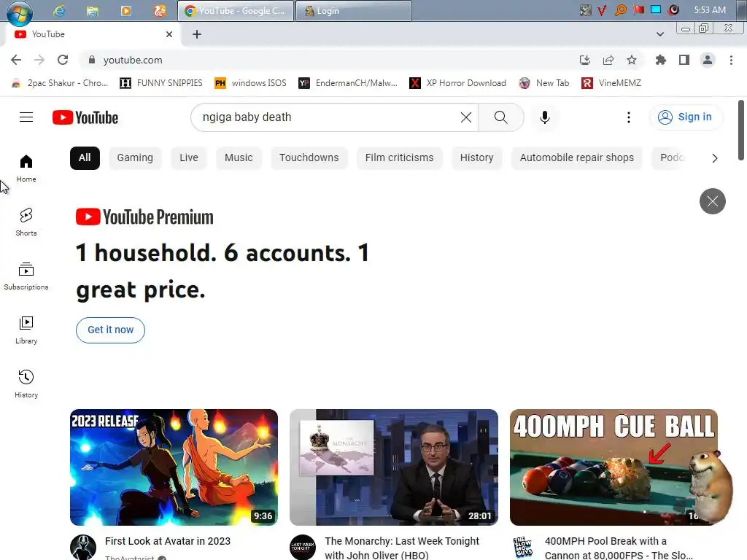Click the Windows Media Player taskbar icon

(x=125, y=10)
